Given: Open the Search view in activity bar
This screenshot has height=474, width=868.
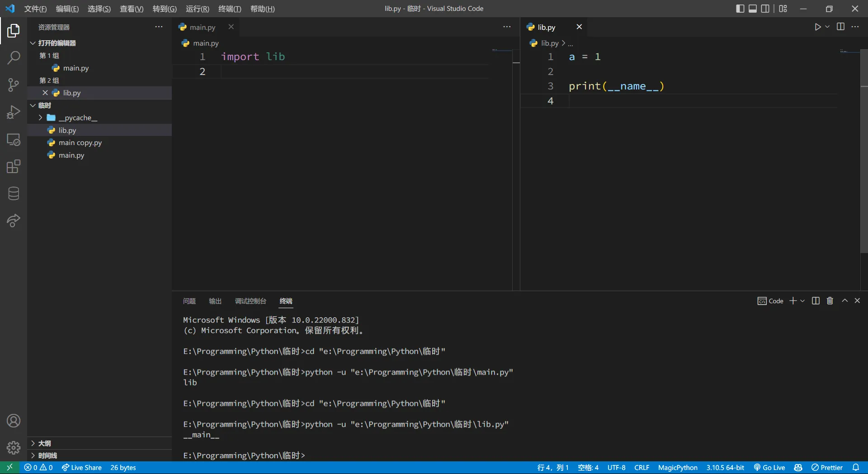Looking at the screenshot, I should pyautogui.click(x=14, y=58).
